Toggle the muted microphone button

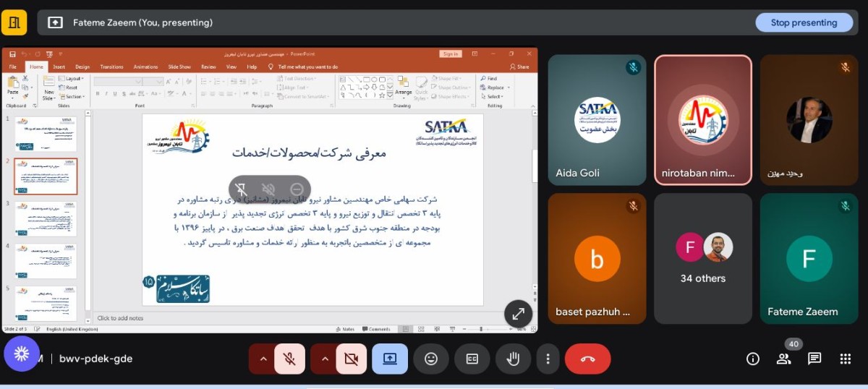click(290, 359)
